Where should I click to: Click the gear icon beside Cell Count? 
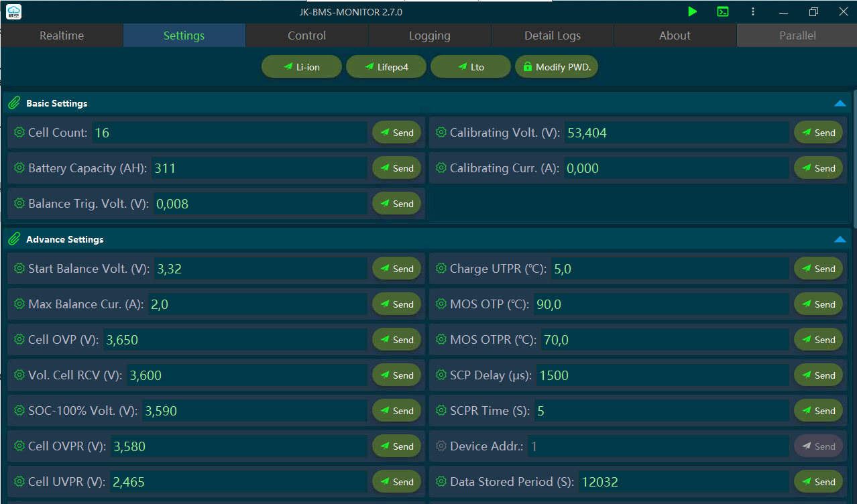click(19, 132)
